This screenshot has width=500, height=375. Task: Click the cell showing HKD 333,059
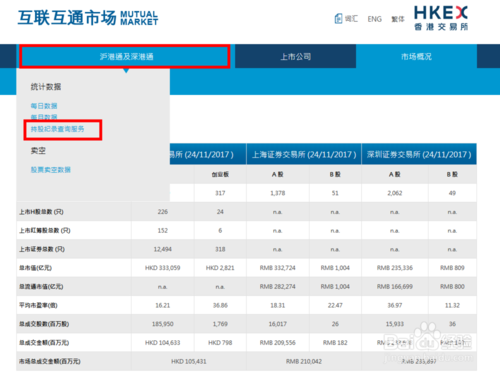click(x=163, y=268)
